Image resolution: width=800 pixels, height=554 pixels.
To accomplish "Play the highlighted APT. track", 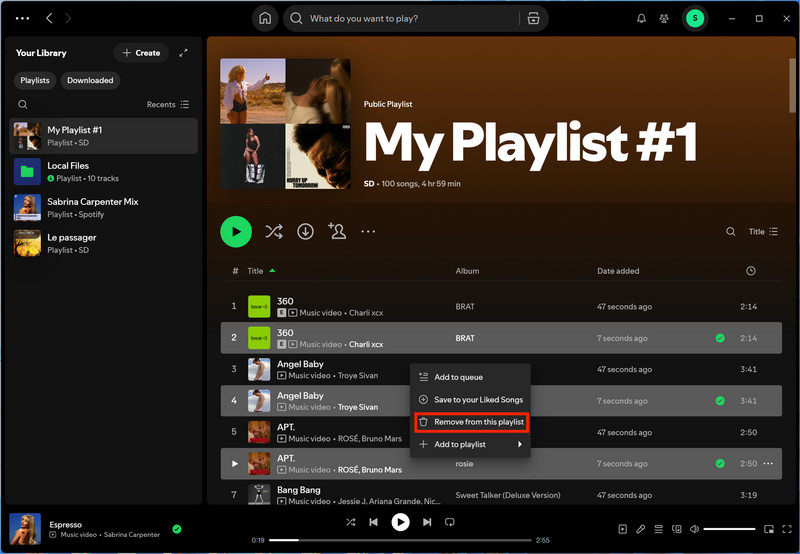I will [x=235, y=464].
